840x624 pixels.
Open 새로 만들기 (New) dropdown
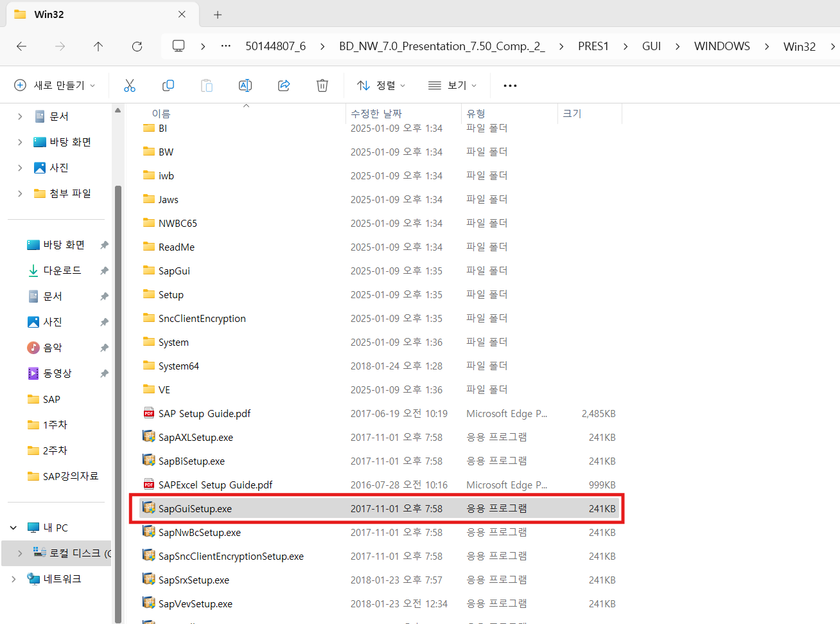tap(55, 85)
